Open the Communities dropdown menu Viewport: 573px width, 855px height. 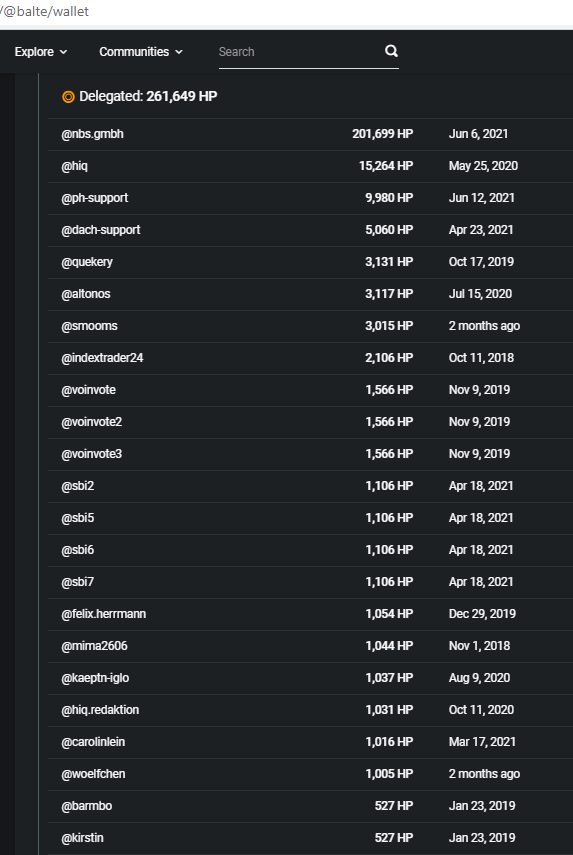[x=141, y=52]
